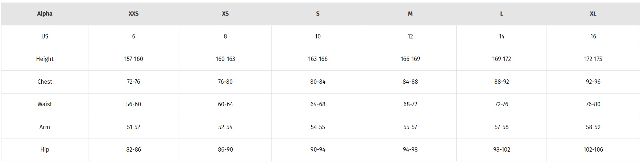Viewport: 644px width, 165px height.
Task: Click the 102-106 hip cell
Action: tap(593, 149)
